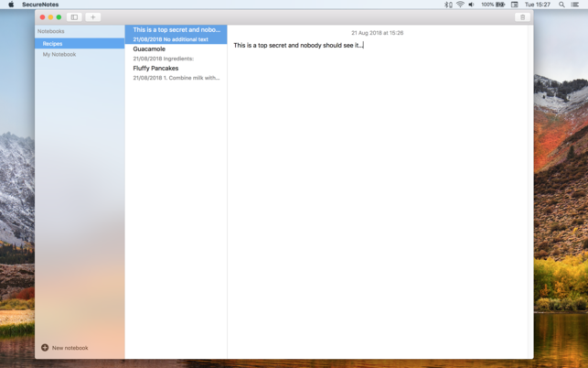
Task: Open the SecureNotes app menu
Action: pos(40,5)
